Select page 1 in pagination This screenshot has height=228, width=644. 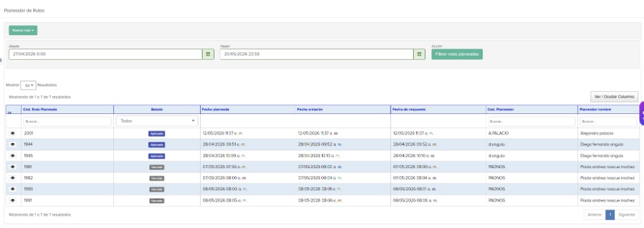(610, 215)
